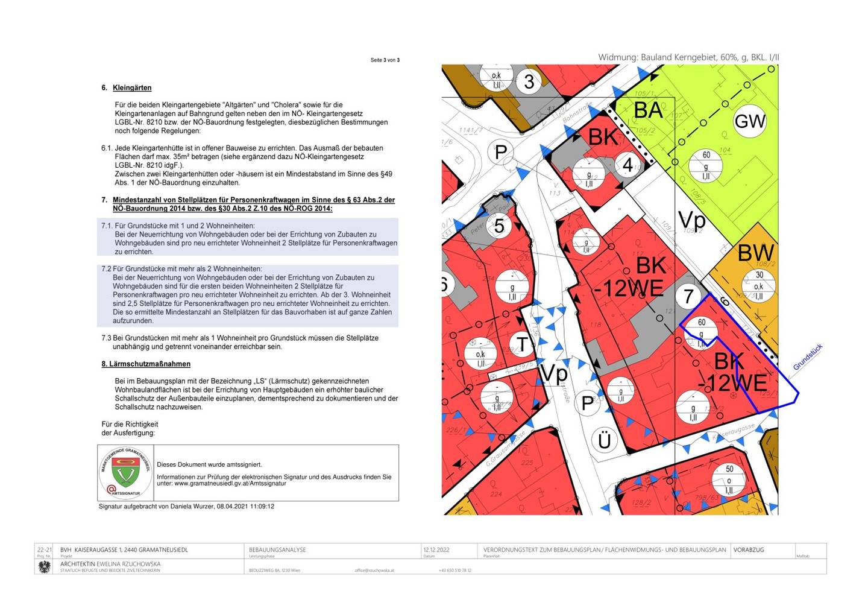Click the BK -12WE label inside the blue outline
Viewport: 868px width, 614px height.
pyautogui.click(x=731, y=372)
